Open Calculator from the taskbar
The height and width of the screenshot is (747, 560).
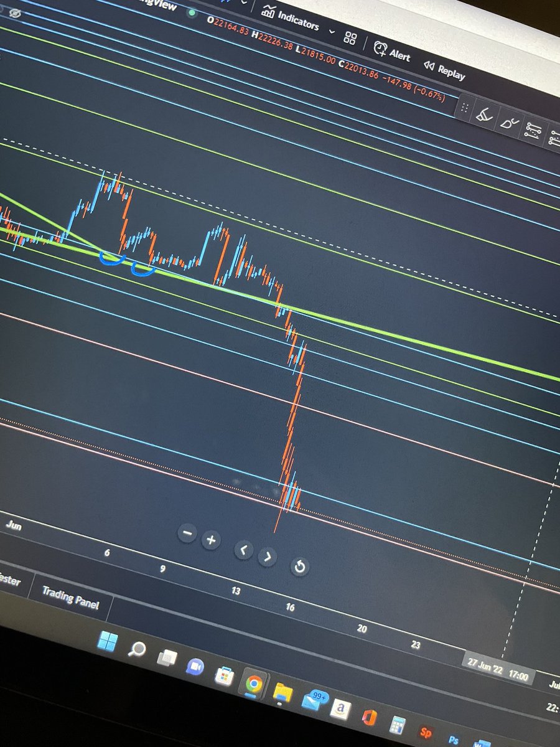399,726
